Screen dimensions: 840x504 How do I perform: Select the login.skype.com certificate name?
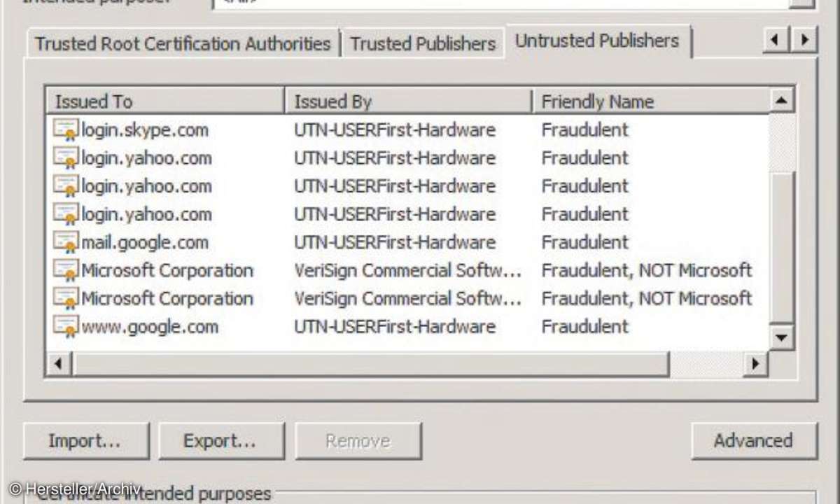click(145, 130)
